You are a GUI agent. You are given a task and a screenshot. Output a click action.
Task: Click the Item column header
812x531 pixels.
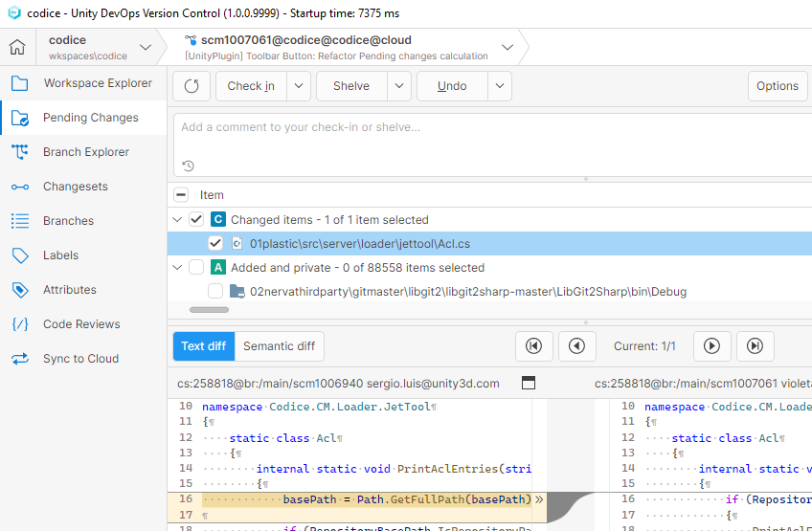(212, 195)
